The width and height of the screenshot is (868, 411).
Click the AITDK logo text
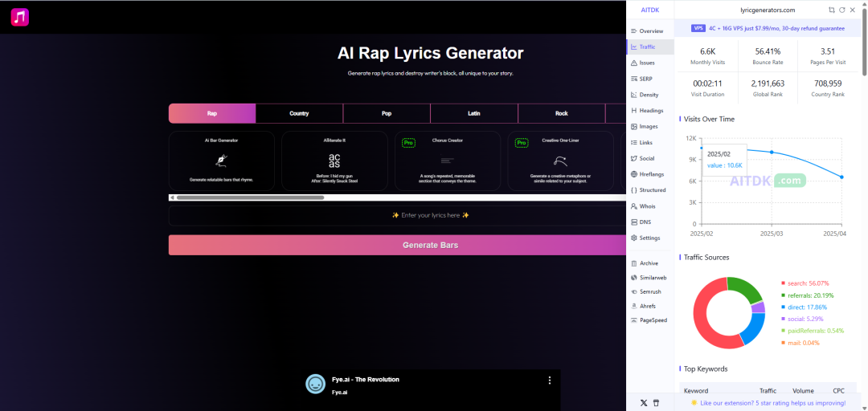coord(649,10)
